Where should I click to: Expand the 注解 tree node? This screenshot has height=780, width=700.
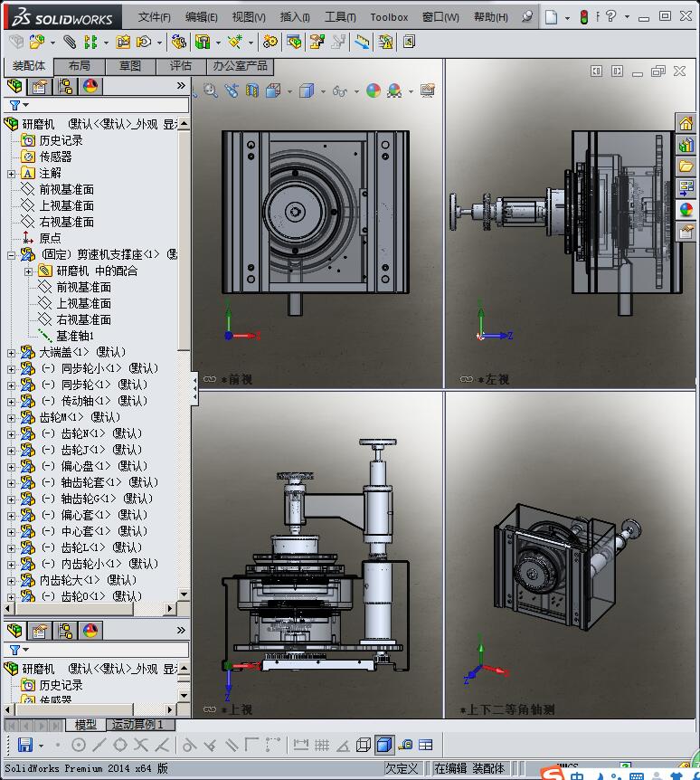tap(11, 174)
